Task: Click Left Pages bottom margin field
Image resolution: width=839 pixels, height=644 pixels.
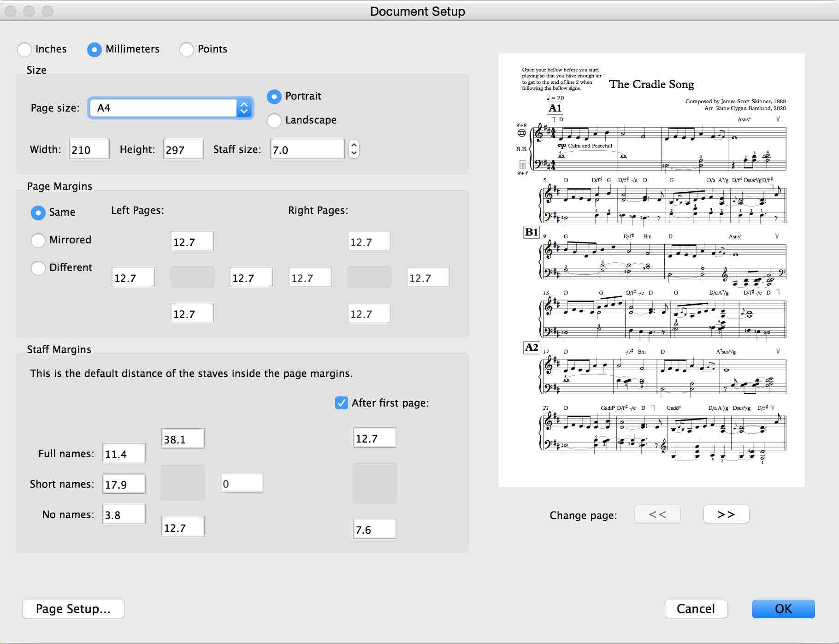Action: (192, 313)
